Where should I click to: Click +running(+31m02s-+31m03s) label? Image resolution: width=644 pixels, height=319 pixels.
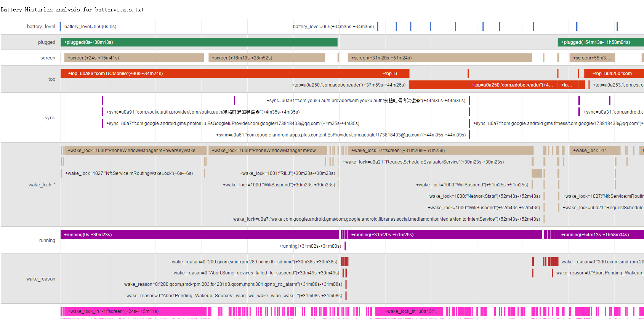click(x=310, y=246)
